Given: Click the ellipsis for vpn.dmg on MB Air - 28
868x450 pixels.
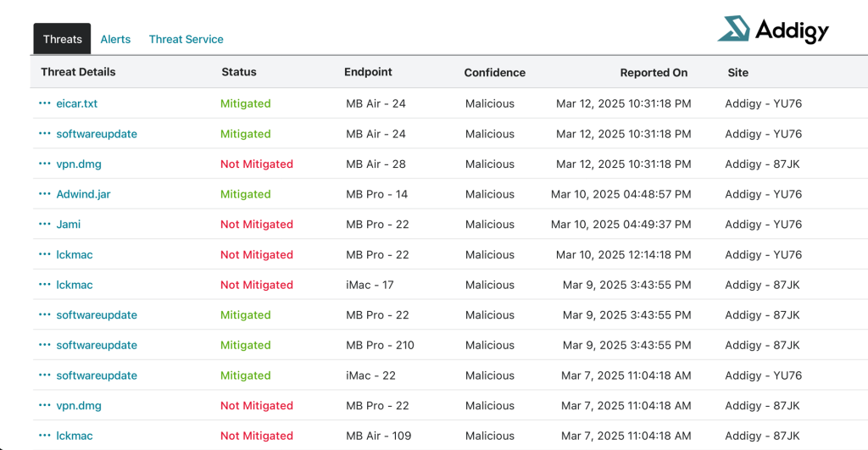Looking at the screenshot, I should (x=45, y=164).
